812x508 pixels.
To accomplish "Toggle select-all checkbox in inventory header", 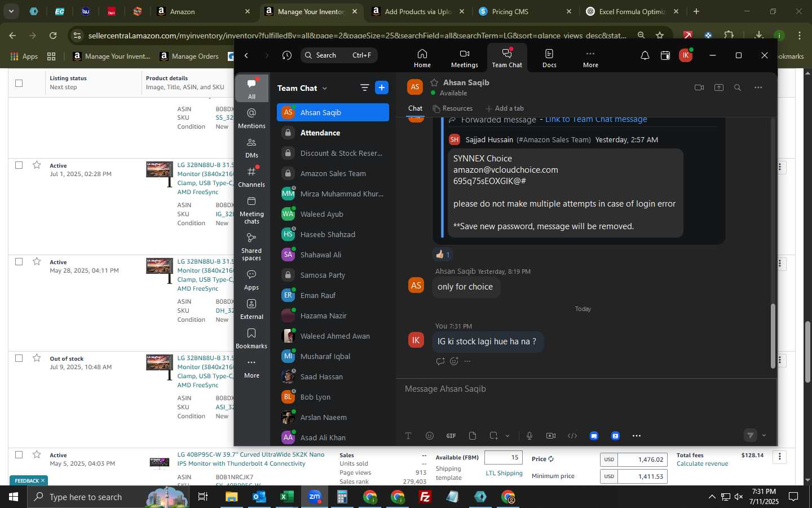I will click(x=19, y=83).
